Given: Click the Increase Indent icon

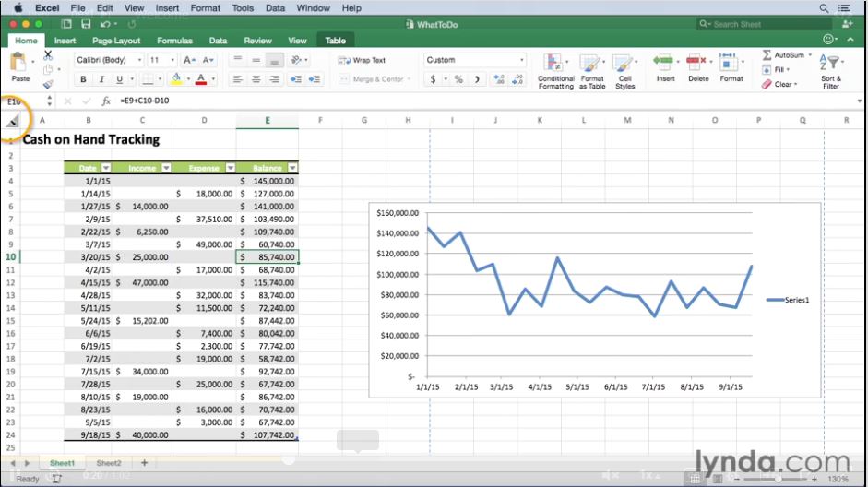Looking at the screenshot, I should (315, 79).
